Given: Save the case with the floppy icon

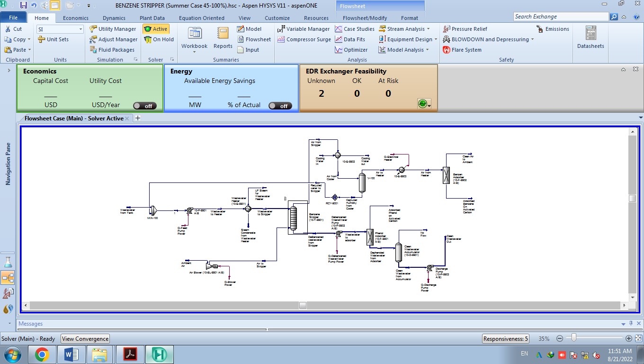Looking at the screenshot, I should click(23, 6).
